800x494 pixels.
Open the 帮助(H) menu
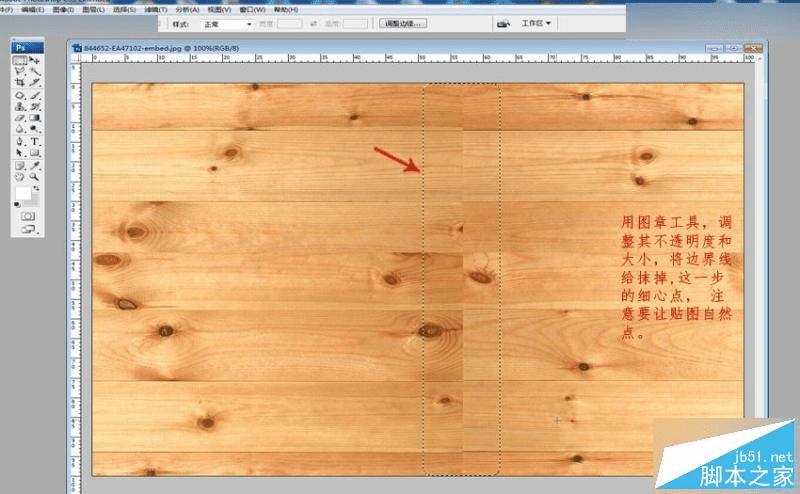pyautogui.click(x=286, y=10)
